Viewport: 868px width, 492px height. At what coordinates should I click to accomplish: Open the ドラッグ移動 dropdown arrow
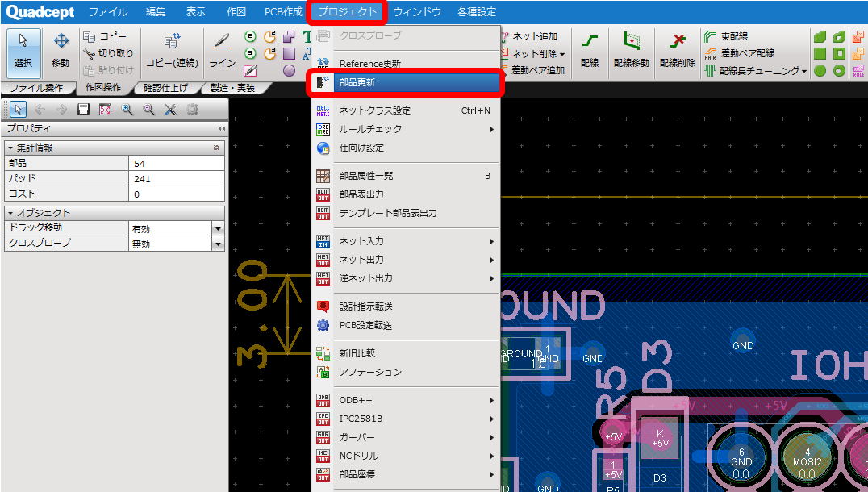pyautogui.click(x=218, y=228)
